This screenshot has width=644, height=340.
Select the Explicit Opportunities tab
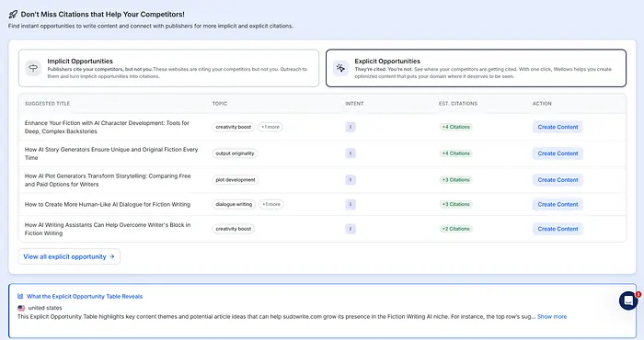(476, 68)
